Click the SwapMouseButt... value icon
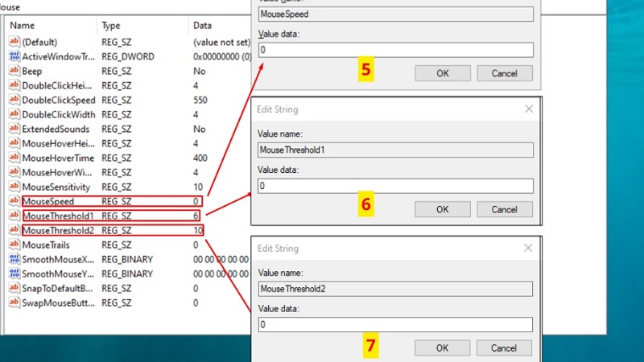Image resolution: width=644 pixels, height=362 pixels. 14,302
